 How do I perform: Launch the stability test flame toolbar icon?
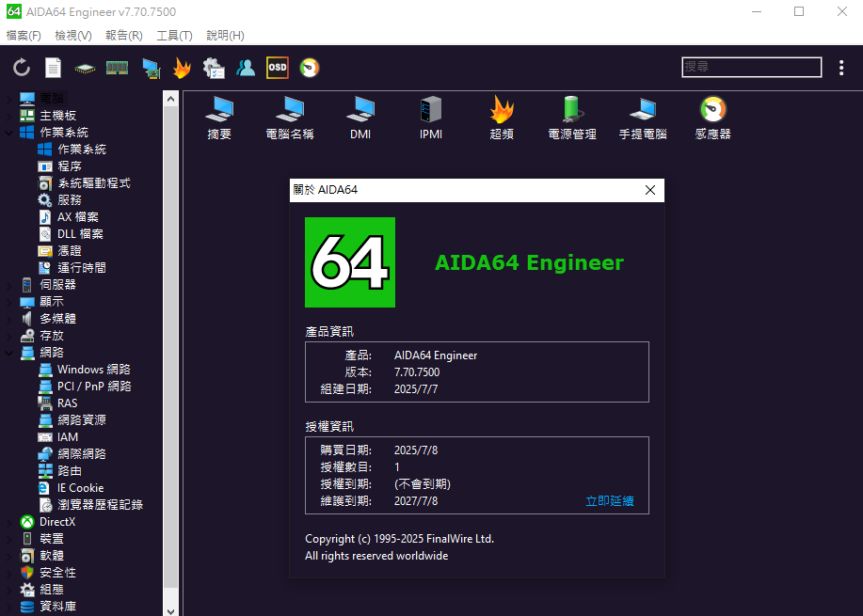pos(182,68)
